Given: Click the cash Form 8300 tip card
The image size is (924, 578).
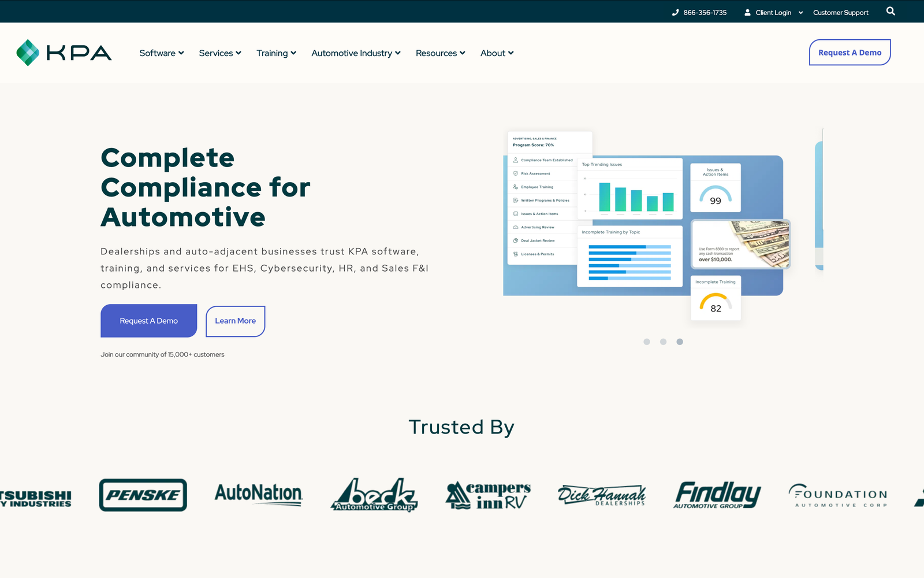Looking at the screenshot, I should coord(740,244).
